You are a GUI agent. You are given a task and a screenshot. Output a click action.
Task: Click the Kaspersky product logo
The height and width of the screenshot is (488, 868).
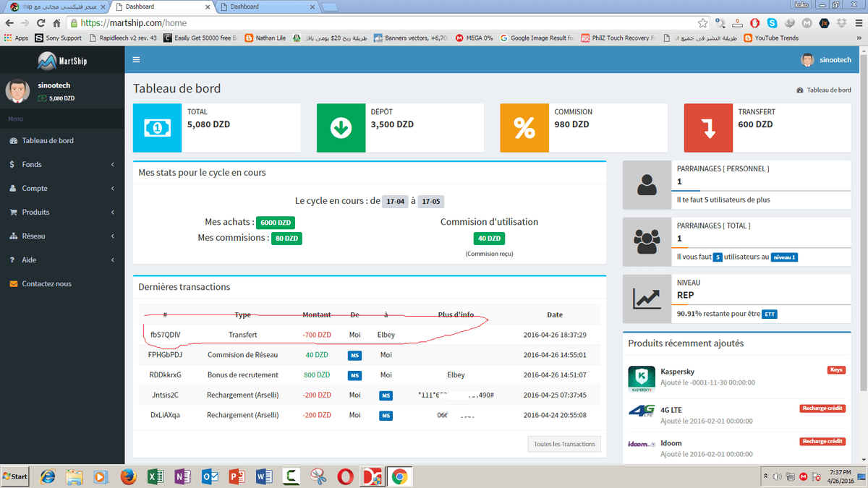640,378
